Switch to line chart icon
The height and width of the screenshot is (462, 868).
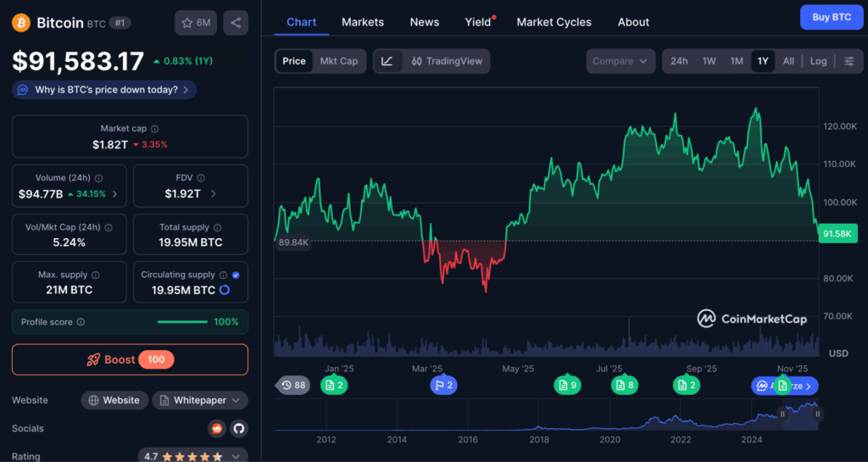[387, 61]
